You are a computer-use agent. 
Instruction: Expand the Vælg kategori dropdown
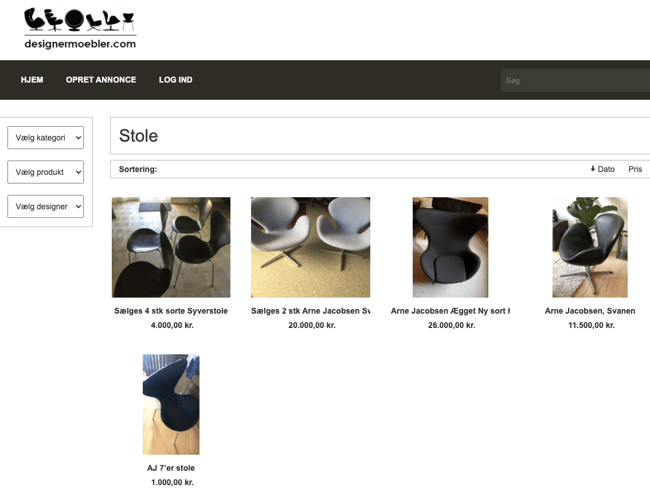[x=46, y=138]
